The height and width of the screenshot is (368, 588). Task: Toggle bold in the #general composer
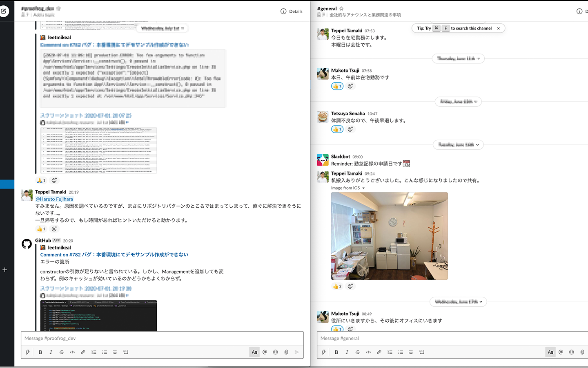pos(336,352)
